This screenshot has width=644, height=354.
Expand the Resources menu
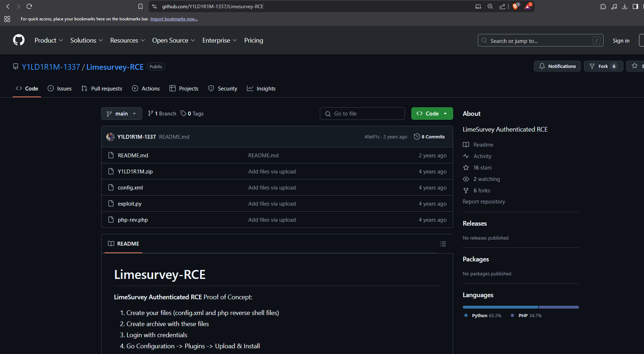point(128,40)
